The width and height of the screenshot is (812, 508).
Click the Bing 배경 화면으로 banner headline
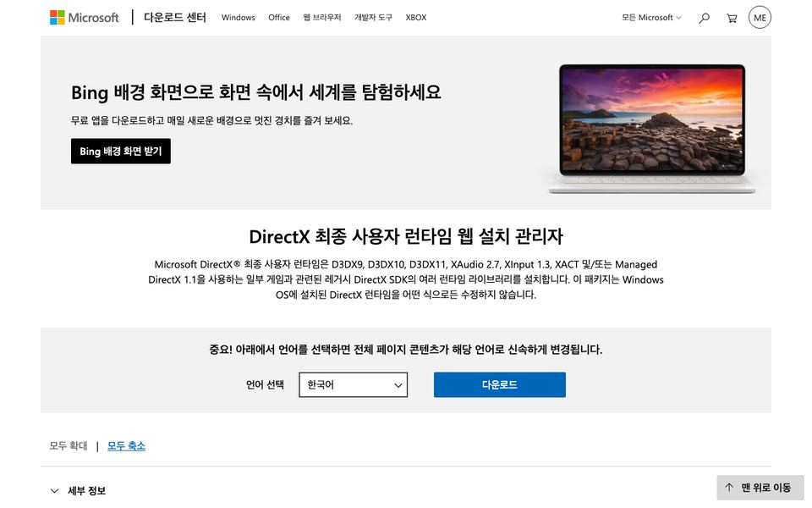(255, 92)
